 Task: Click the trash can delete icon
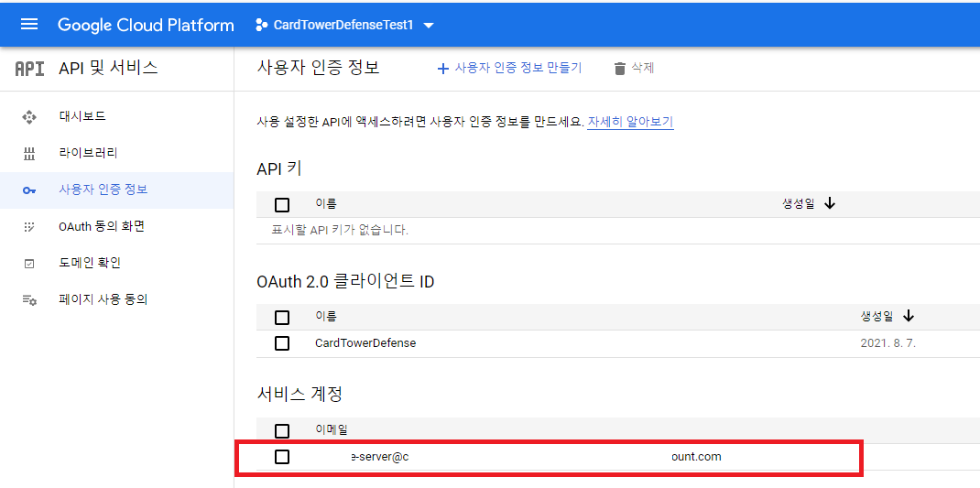[x=619, y=69]
